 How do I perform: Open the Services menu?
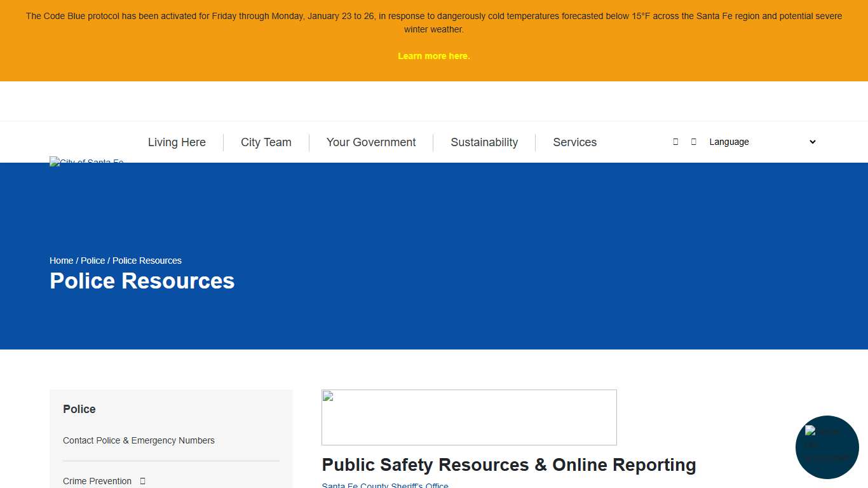[x=574, y=142]
